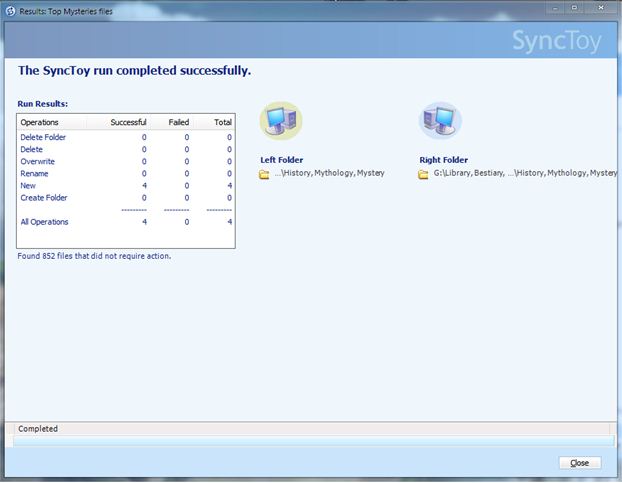Select the Delete Folder row
The image size is (622, 483).
(x=126, y=137)
